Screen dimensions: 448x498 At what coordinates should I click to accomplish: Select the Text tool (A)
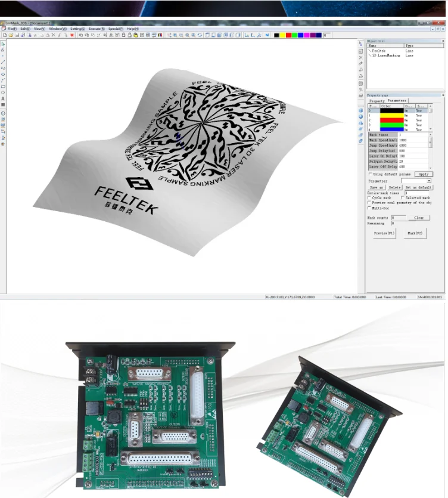click(x=3, y=98)
